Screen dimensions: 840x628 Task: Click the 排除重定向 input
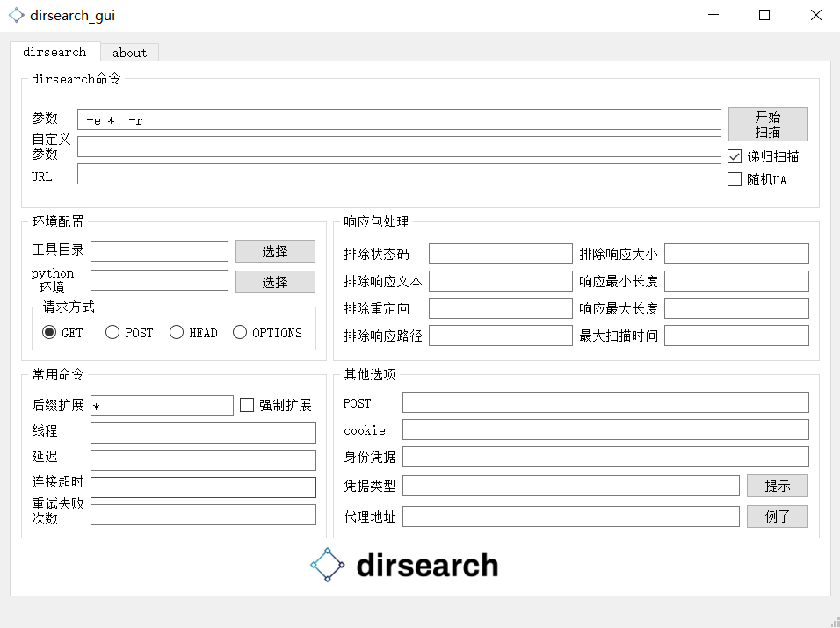pos(500,308)
